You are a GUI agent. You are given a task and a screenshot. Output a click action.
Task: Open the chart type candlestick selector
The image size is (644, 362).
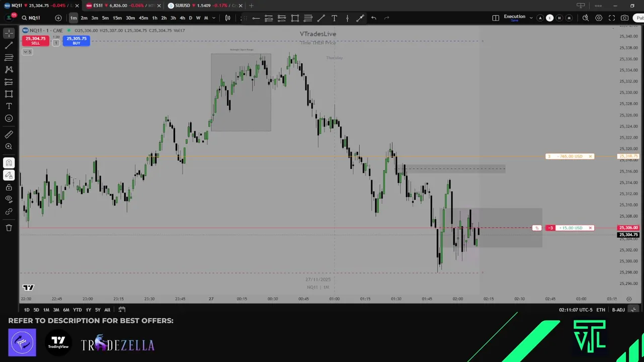pos(228,18)
